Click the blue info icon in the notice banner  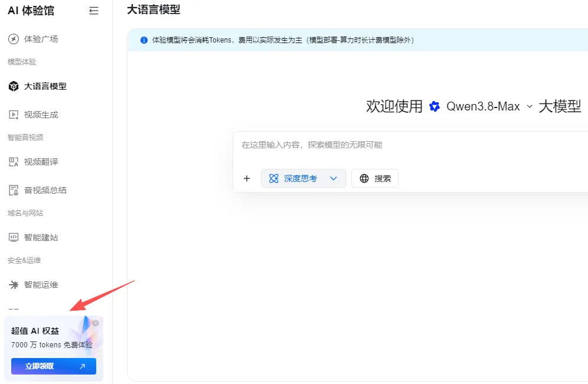pyautogui.click(x=143, y=40)
